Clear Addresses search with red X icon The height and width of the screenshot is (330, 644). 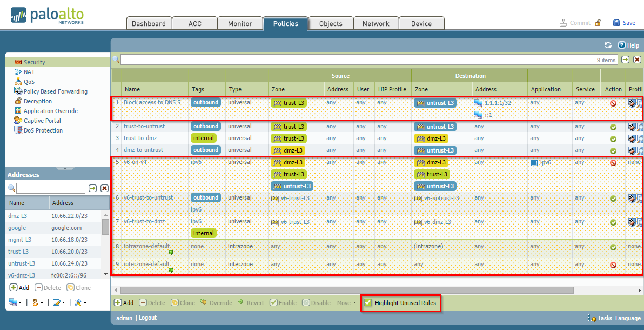coord(104,188)
